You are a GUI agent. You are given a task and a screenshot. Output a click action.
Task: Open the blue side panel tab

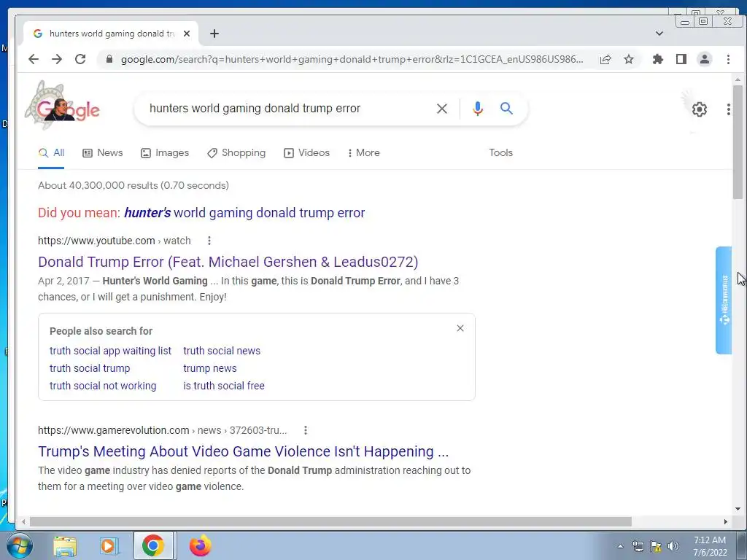(724, 300)
